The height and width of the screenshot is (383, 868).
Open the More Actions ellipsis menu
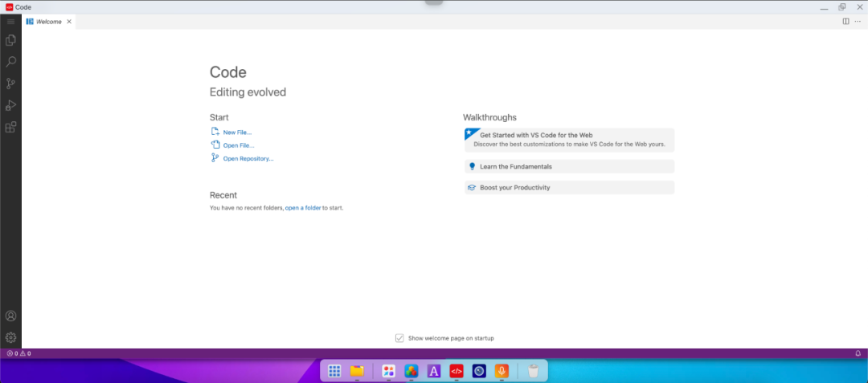pos(858,22)
